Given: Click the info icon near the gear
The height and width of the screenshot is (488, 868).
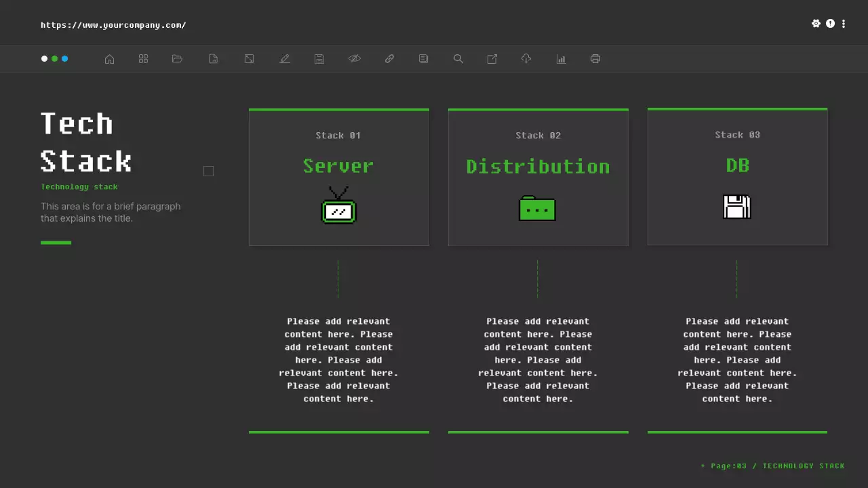Looking at the screenshot, I should pyautogui.click(x=830, y=23).
